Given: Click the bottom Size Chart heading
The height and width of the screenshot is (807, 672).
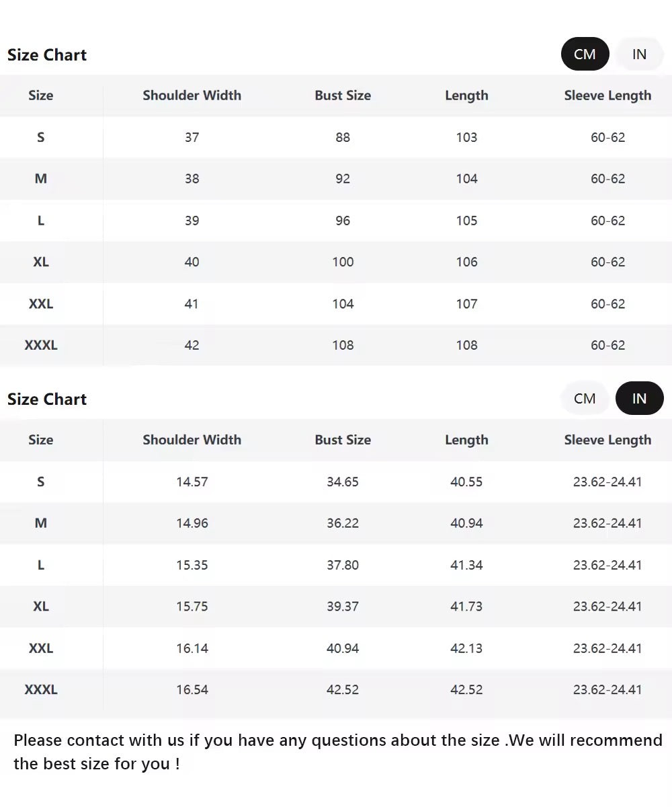Looking at the screenshot, I should (47, 399).
